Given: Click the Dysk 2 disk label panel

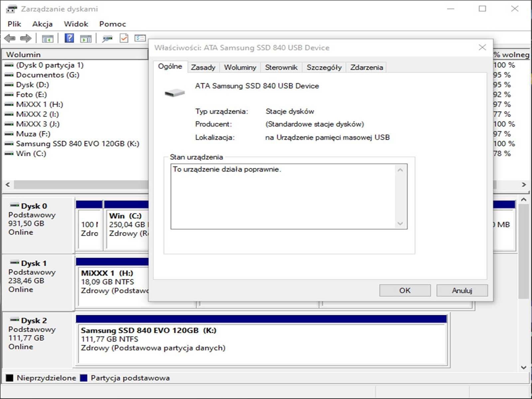Looking at the screenshot, I should (38, 339).
